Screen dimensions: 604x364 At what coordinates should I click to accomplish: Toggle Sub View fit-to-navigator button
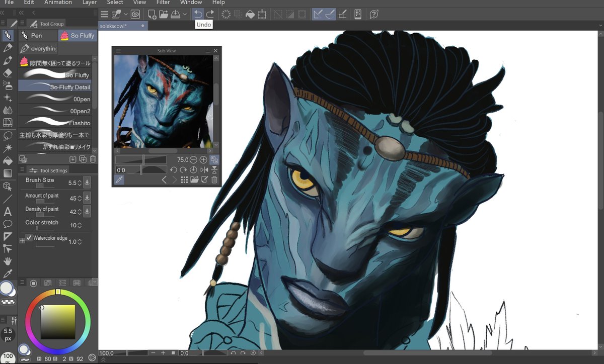tap(214, 160)
